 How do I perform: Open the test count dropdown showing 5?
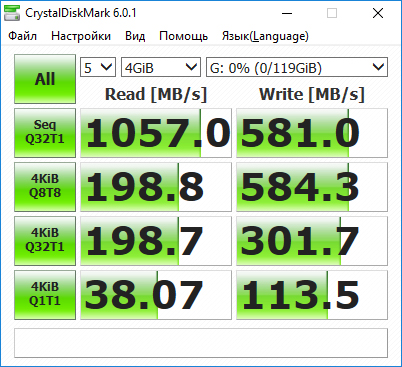tap(98, 67)
